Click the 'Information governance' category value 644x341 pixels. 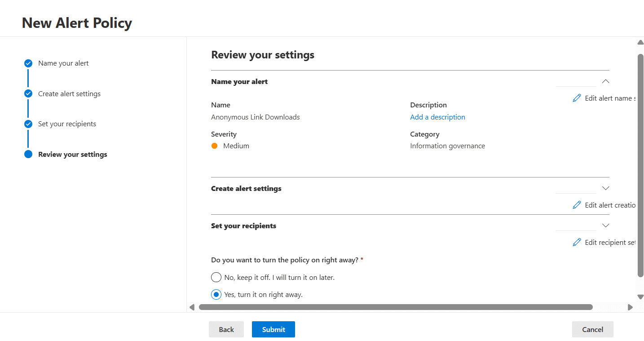[x=447, y=146]
